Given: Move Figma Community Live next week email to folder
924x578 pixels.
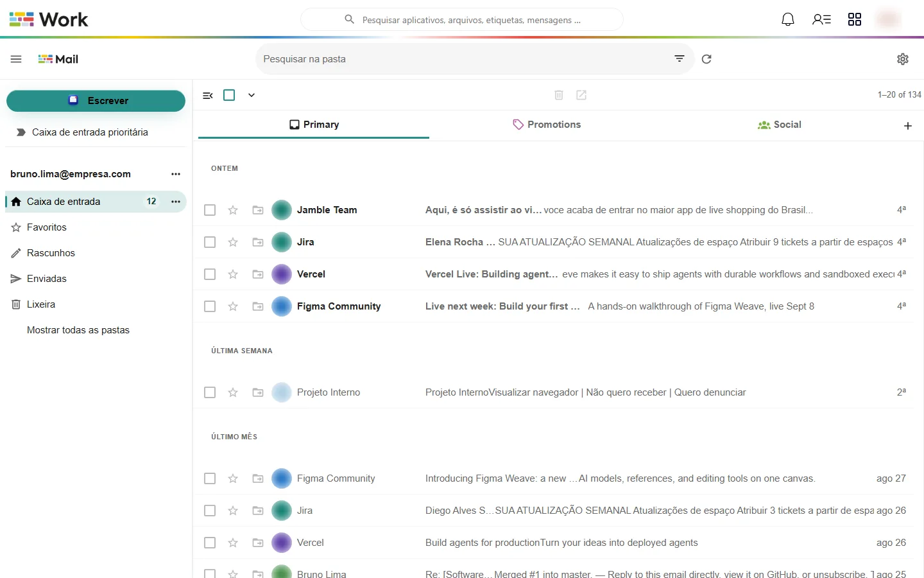Looking at the screenshot, I should point(258,306).
